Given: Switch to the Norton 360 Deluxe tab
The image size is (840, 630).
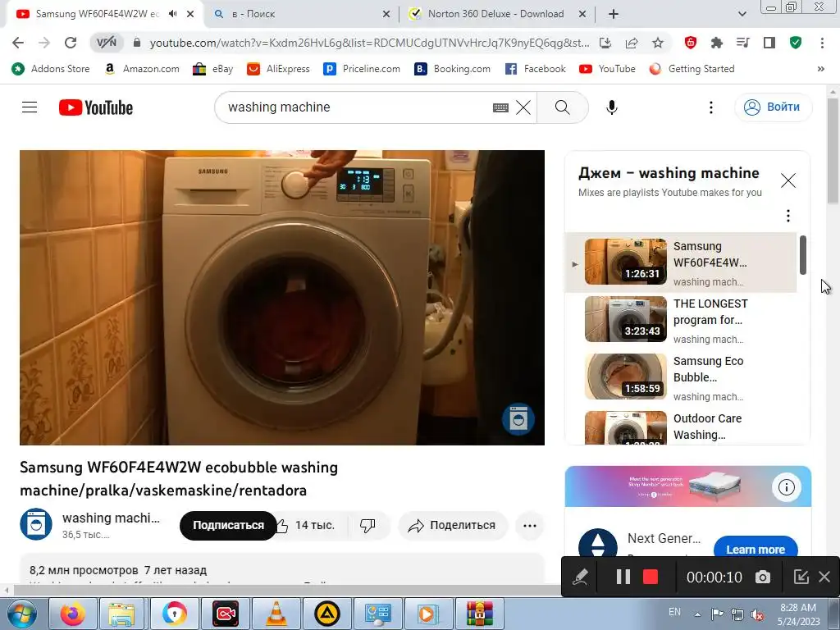Looking at the screenshot, I should click(x=496, y=14).
